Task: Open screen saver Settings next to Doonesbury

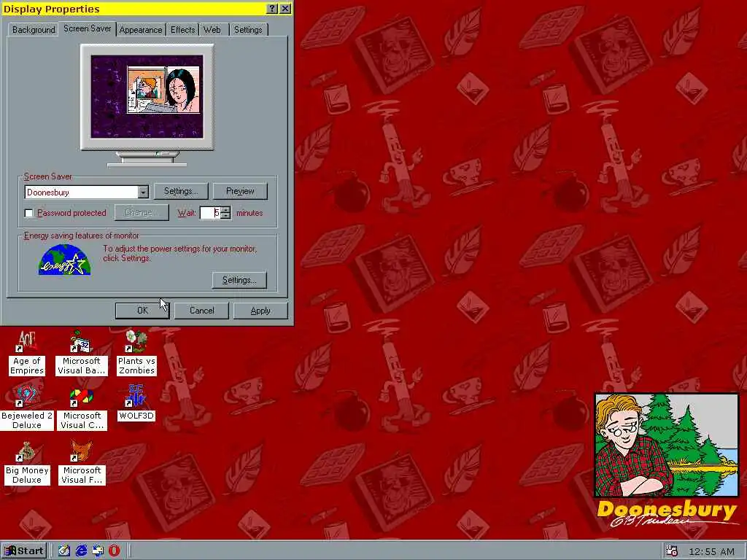Action: tap(181, 191)
